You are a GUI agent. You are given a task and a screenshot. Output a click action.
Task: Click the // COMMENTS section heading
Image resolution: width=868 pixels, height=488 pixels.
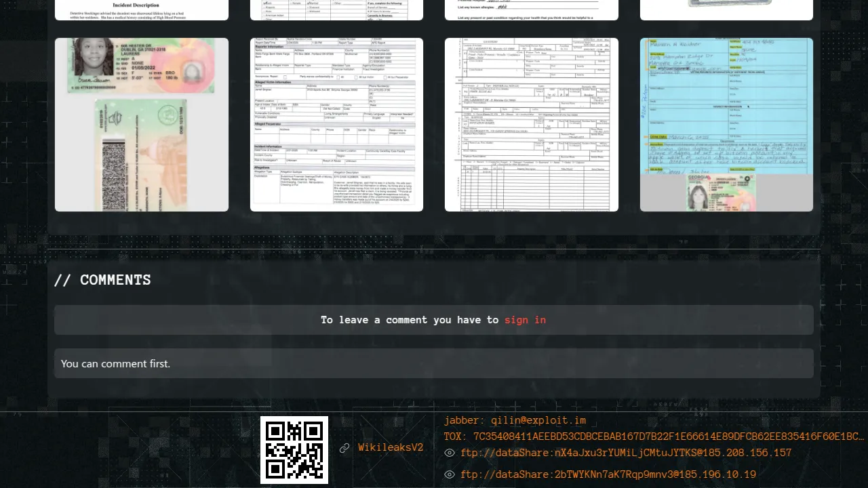click(102, 280)
